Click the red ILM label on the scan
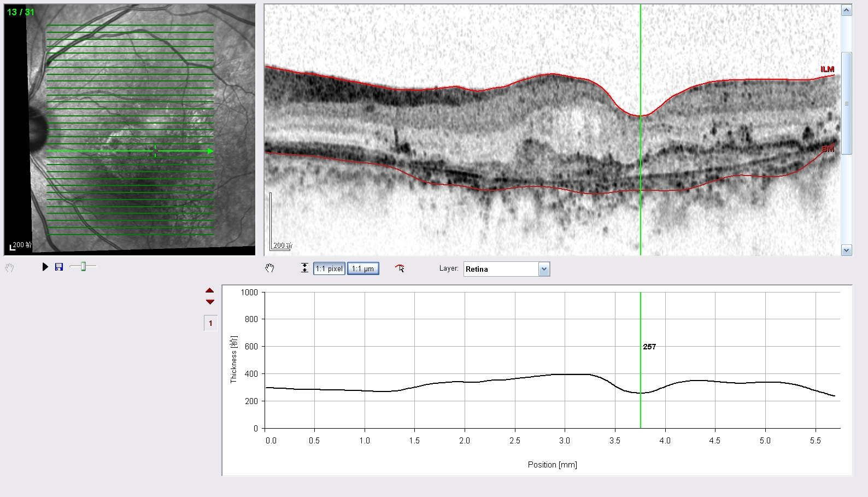868x497 pixels. point(828,69)
